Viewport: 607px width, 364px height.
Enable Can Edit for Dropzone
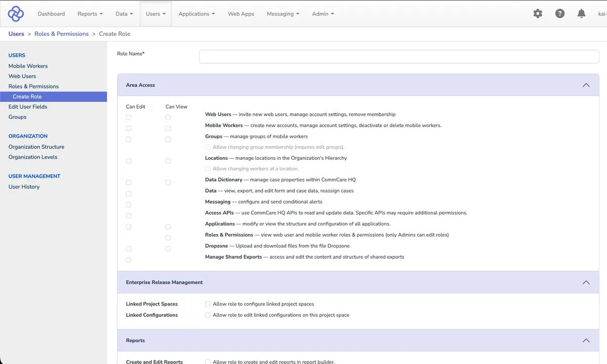[128, 249]
